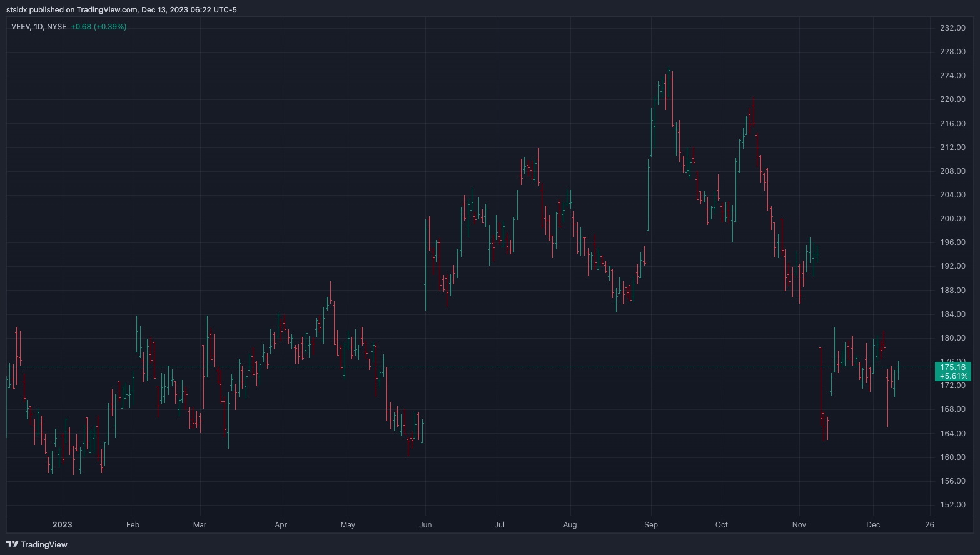Click the 216.00 price axis label
The width and height of the screenshot is (980, 555).
click(x=953, y=124)
